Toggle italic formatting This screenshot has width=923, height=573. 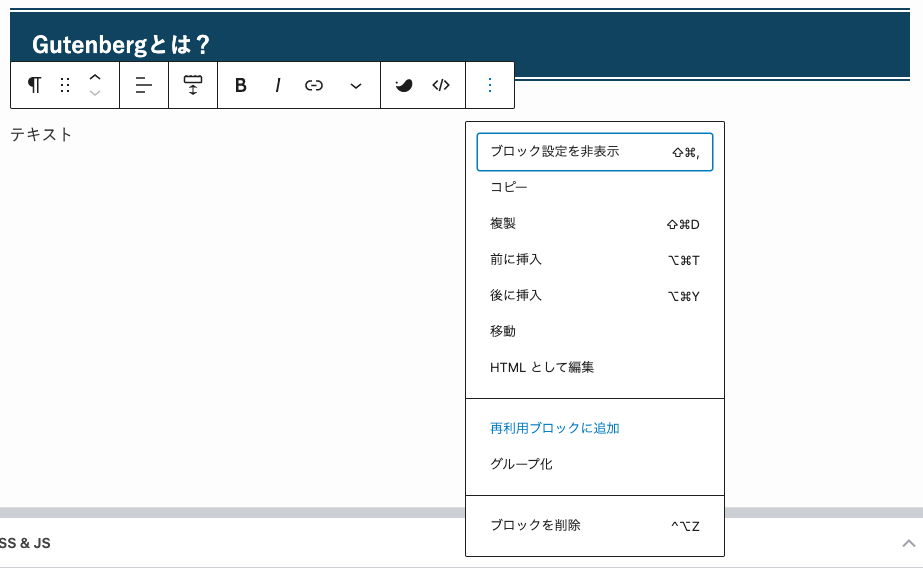click(x=277, y=85)
